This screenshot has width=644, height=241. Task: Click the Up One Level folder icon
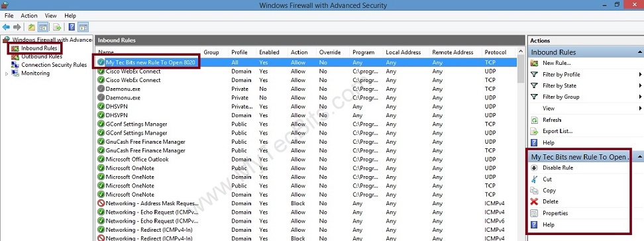click(32, 27)
